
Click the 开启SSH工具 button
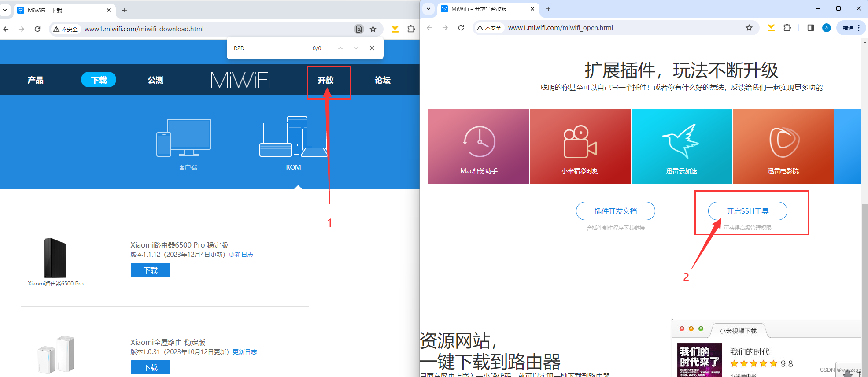coord(748,211)
